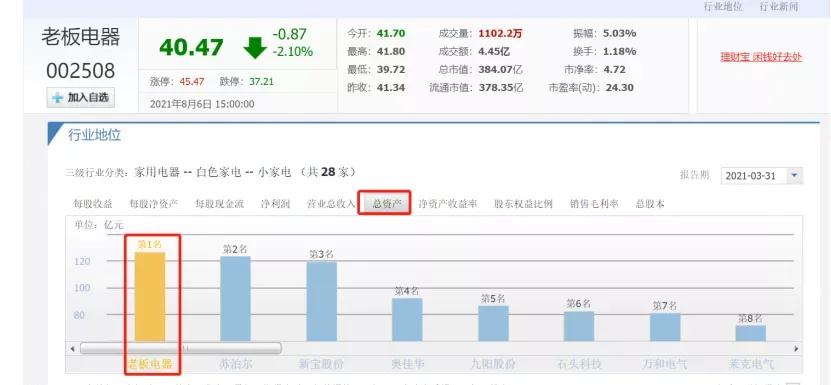Switch to the 总股本 tab
The width and height of the screenshot is (831, 385).
point(650,204)
